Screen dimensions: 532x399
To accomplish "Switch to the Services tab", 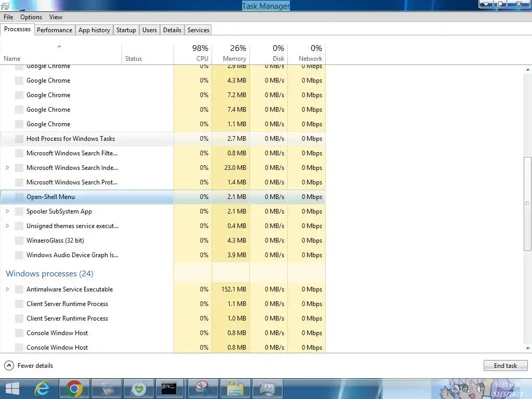I will point(198,30).
